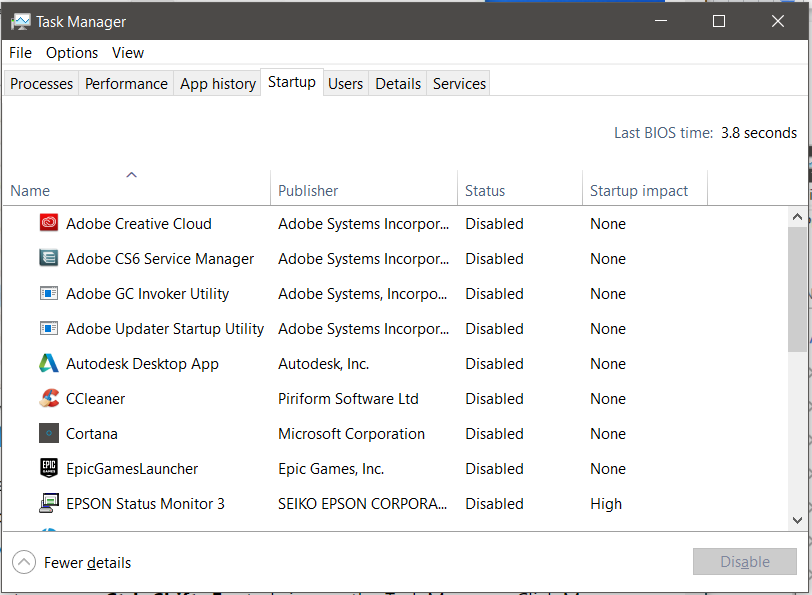
Task: Click the SEIKO EPSON CORPORA... publisher cell
Action: (x=362, y=504)
